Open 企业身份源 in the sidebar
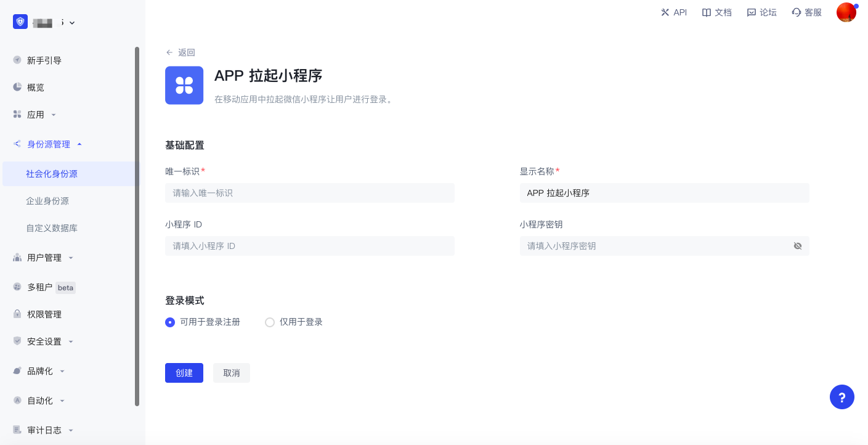Screen dimensions: 868x445 47,201
